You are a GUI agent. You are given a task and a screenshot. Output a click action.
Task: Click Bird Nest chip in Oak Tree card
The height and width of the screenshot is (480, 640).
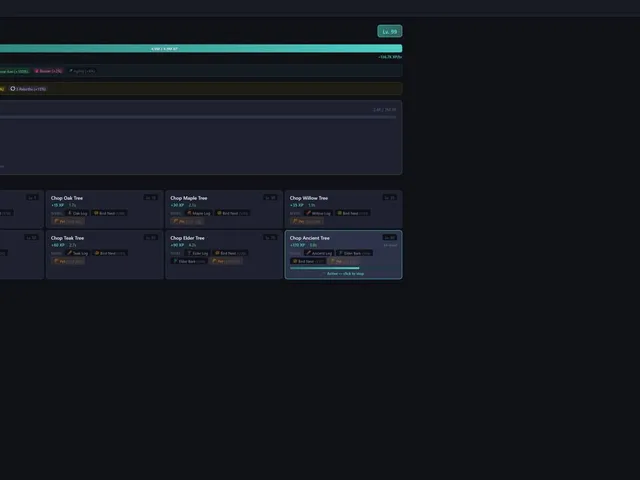coord(109,213)
